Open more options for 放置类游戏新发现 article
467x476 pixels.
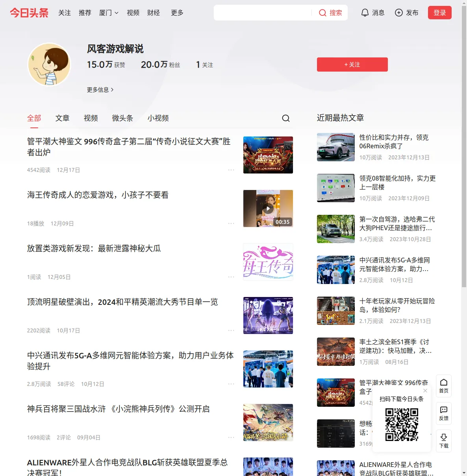click(x=231, y=277)
